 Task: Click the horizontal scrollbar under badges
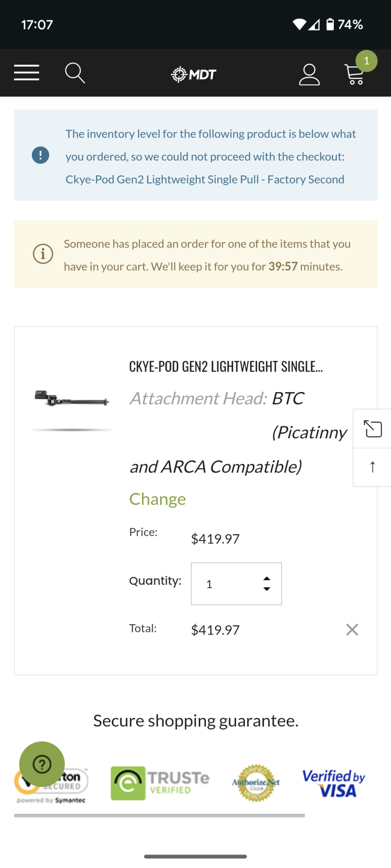159,815
